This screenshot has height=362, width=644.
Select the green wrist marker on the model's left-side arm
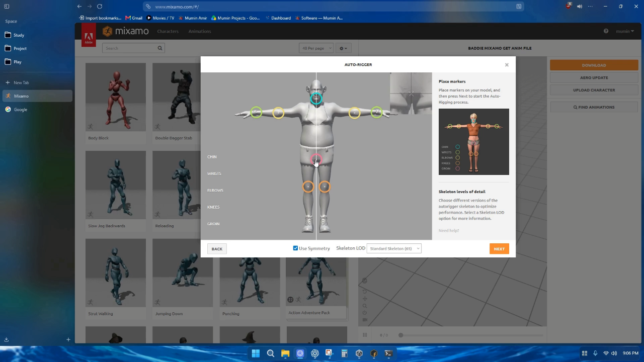coord(256,113)
